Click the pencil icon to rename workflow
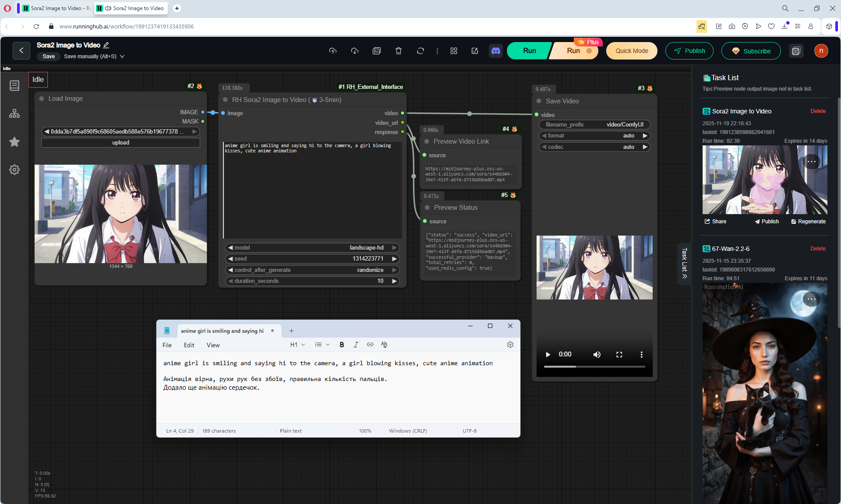Image resolution: width=841 pixels, height=504 pixels. coord(106,45)
